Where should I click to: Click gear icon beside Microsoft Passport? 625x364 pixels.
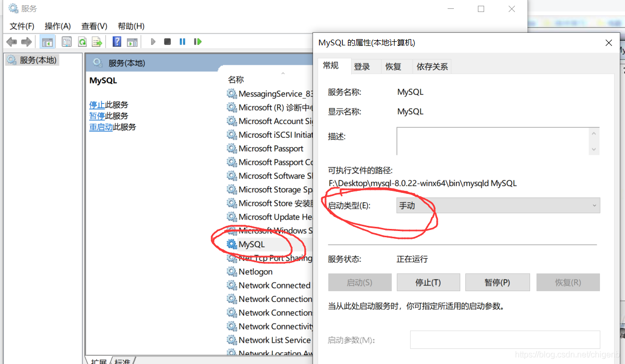click(x=232, y=149)
